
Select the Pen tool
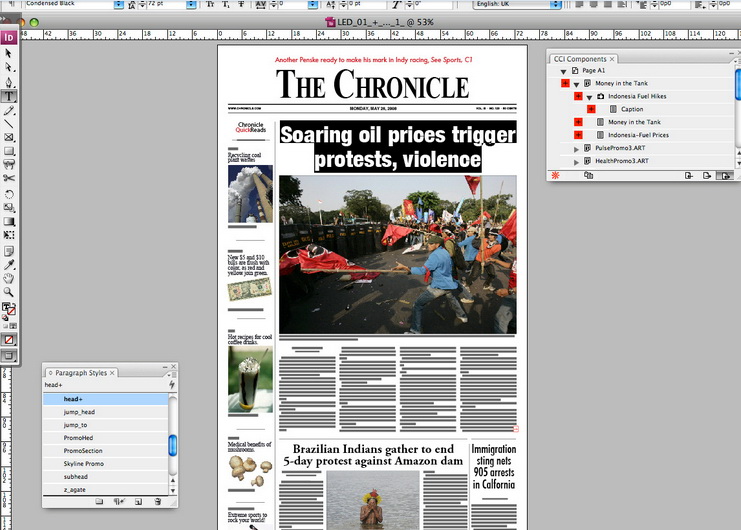[x=9, y=82]
